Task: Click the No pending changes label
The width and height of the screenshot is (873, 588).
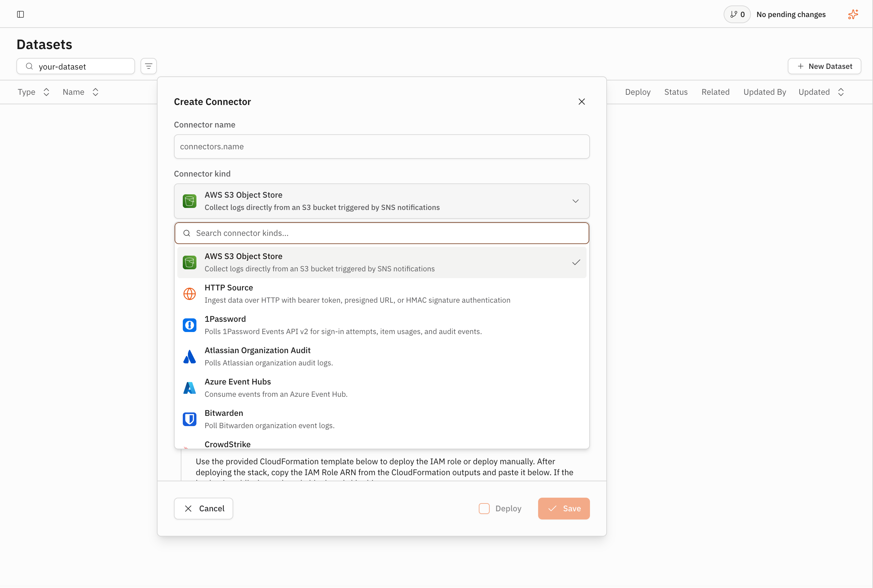Action: (791, 14)
